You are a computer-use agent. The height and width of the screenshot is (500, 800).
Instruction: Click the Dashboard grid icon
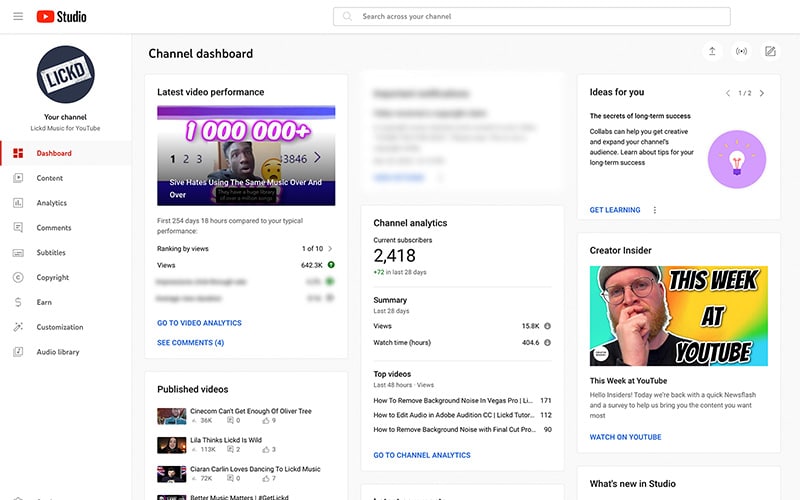(x=18, y=153)
